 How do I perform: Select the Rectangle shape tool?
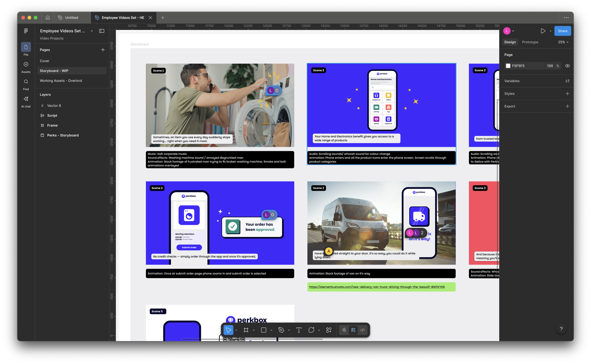263,330
